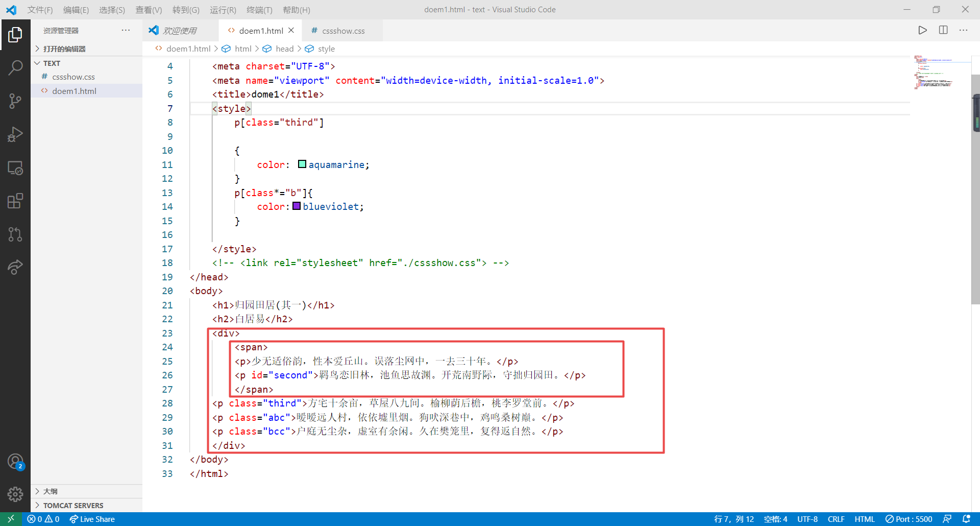Image resolution: width=980 pixels, height=526 pixels.
Task: Collapse the TEXT folder section
Action: (87, 63)
